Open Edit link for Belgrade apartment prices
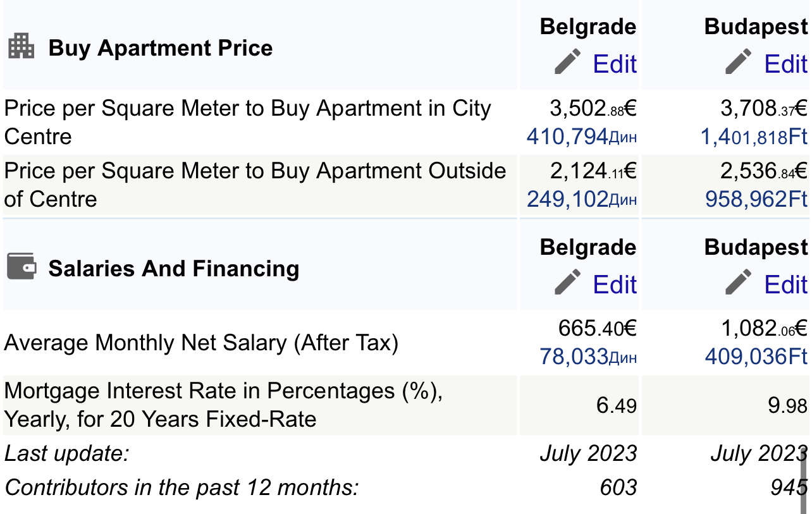 point(614,64)
